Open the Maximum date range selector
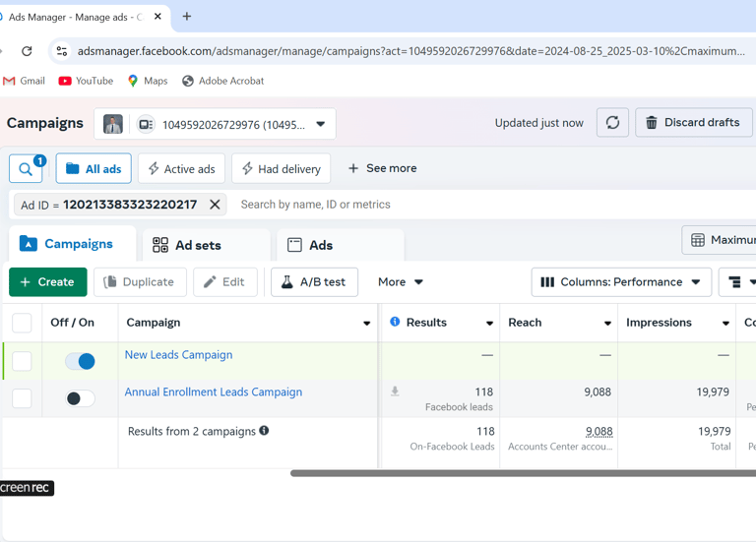 tap(721, 240)
